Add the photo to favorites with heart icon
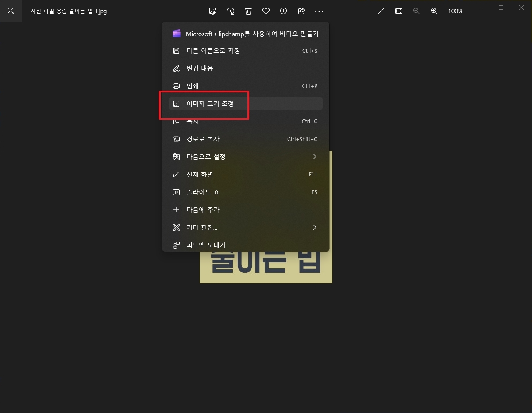 coord(266,11)
